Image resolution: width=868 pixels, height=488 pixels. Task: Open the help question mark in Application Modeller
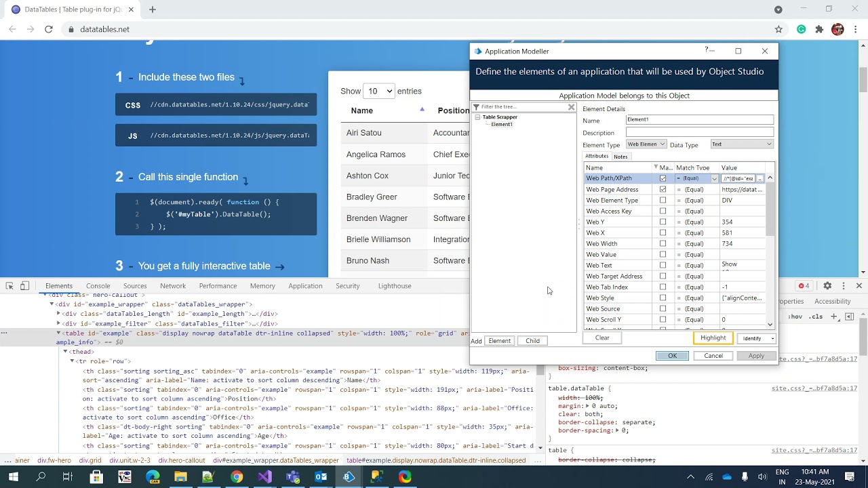pos(707,50)
